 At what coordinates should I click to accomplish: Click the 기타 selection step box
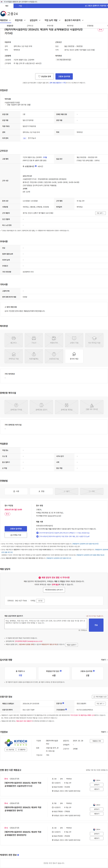92,491
